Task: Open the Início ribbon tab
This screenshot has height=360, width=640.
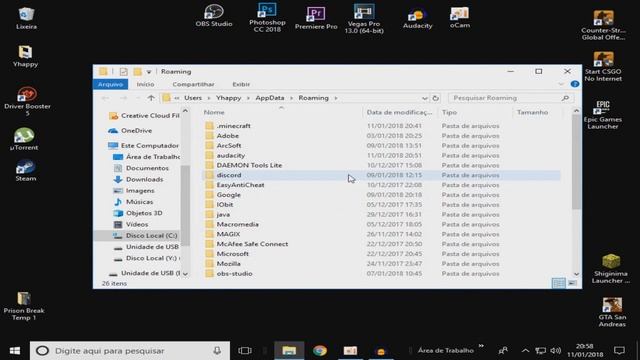Action: pyautogui.click(x=145, y=84)
